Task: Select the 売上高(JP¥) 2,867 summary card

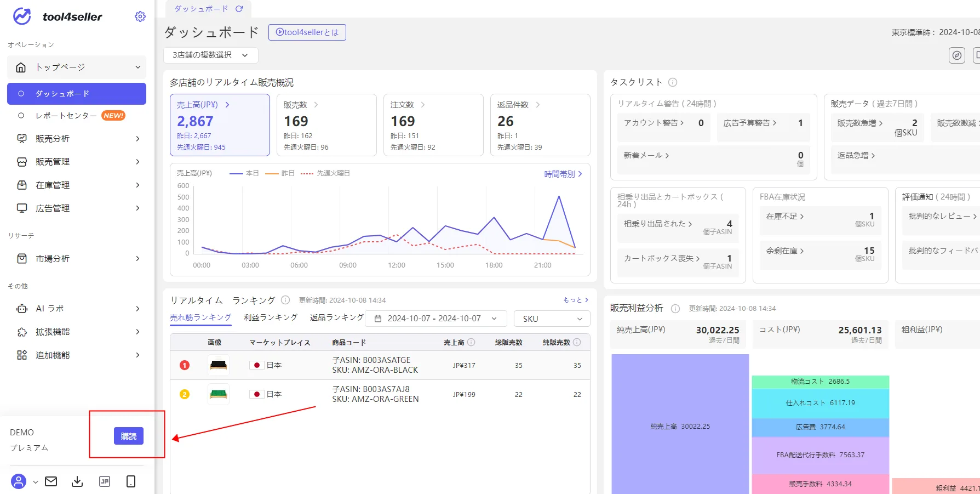Action: coord(220,125)
